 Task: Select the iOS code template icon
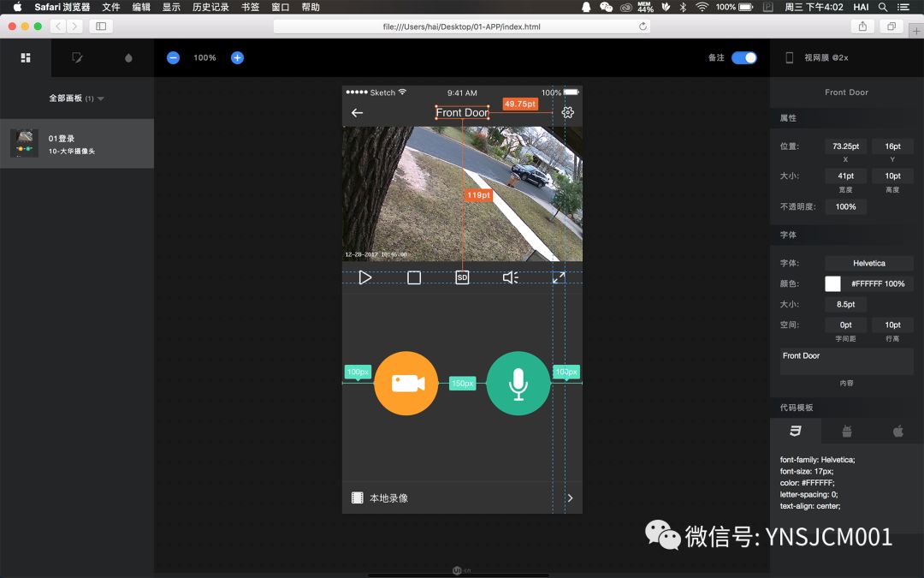pos(897,431)
